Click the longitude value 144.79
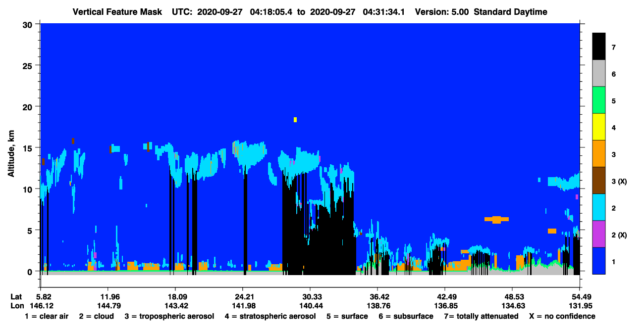 point(108,306)
